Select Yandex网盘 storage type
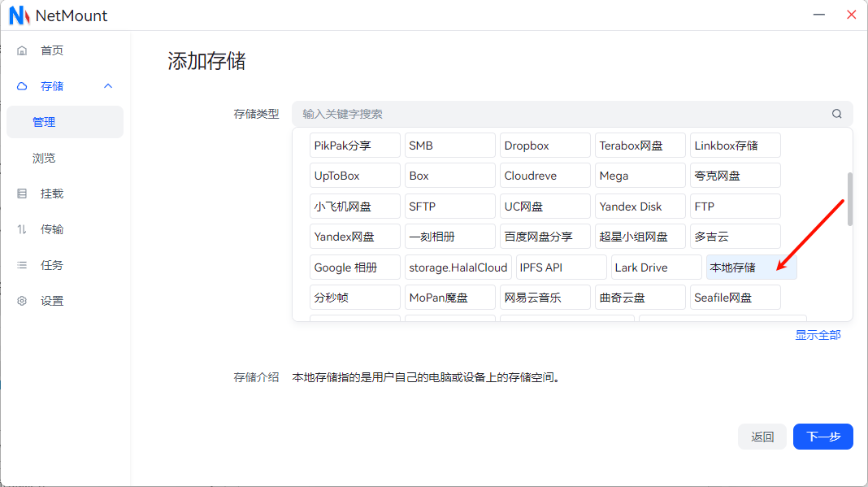 [x=355, y=237]
